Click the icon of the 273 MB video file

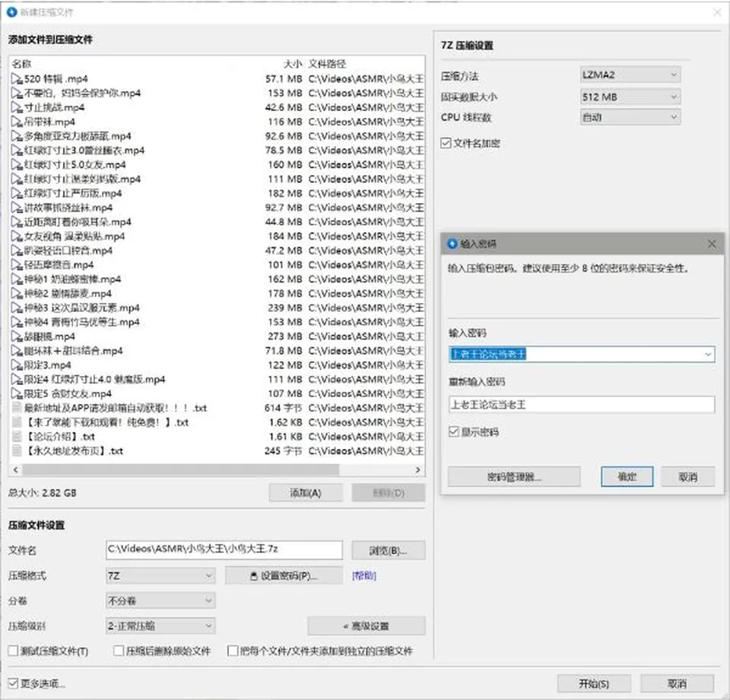(17, 336)
